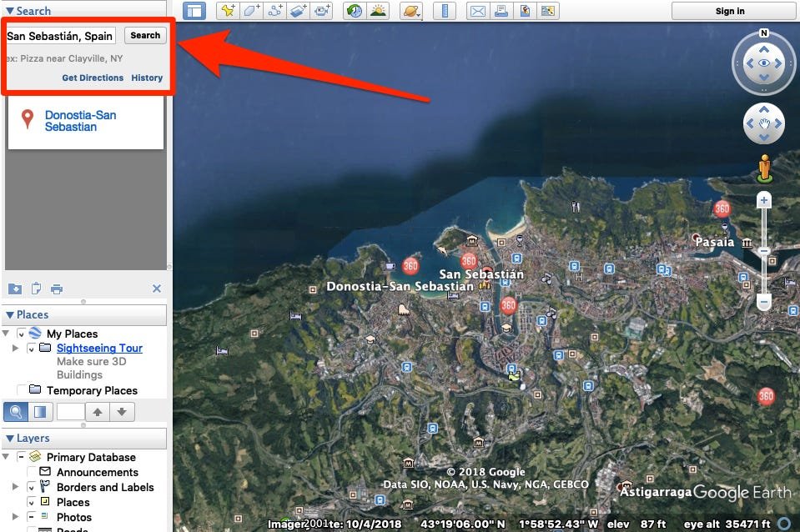The width and height of the screenshot is (800, 532).
Task: Select the Primary Database tree item
Action: pyautogui.click(x=91, y=457)
